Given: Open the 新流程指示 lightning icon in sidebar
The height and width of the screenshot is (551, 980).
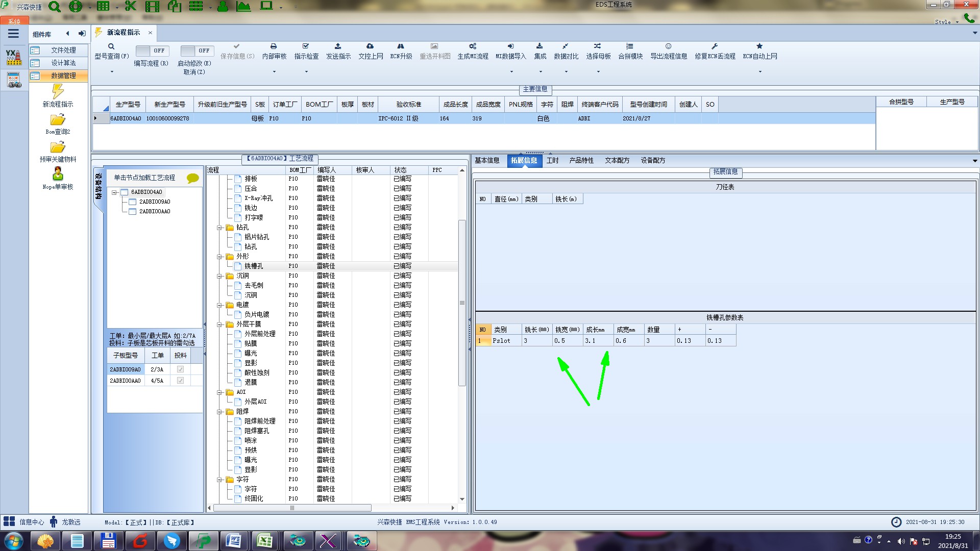Looking at the screenshot, I should [x=58, y=92].
